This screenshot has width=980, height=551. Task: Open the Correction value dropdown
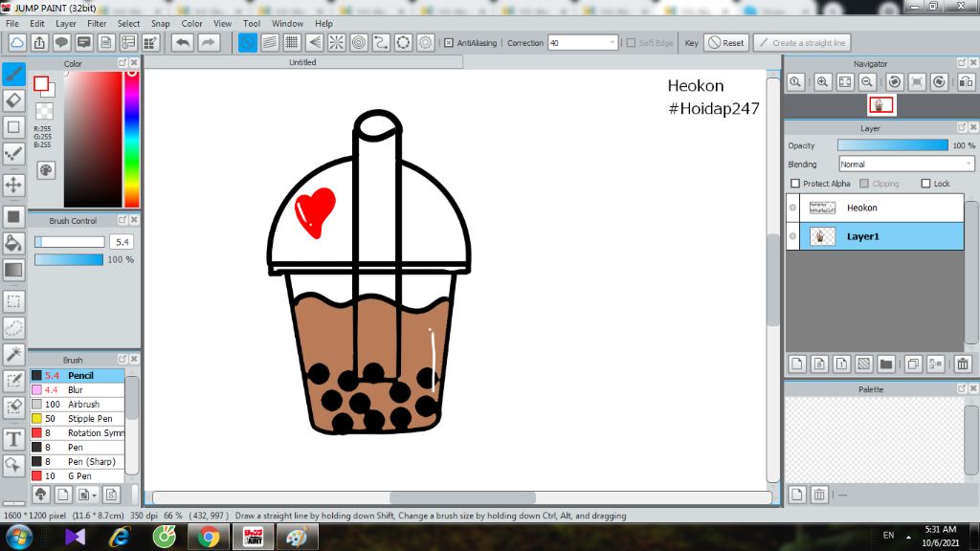(x=612, y=42)
